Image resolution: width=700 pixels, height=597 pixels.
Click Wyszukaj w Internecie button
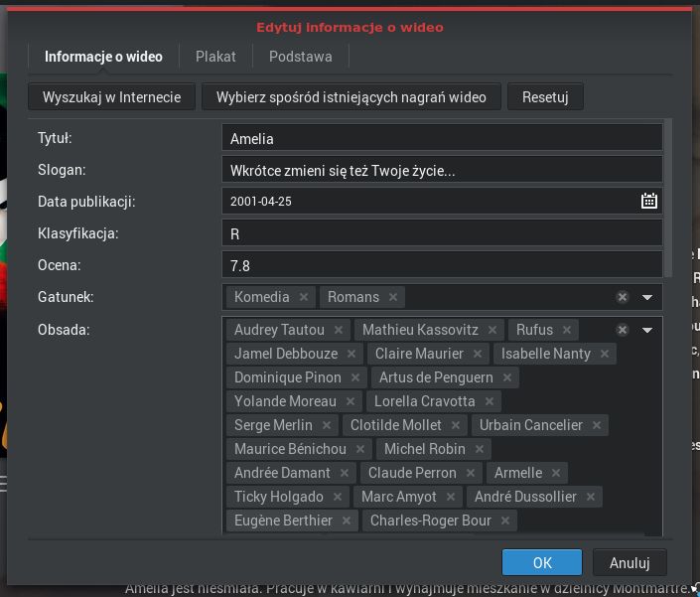pos(111,97)
